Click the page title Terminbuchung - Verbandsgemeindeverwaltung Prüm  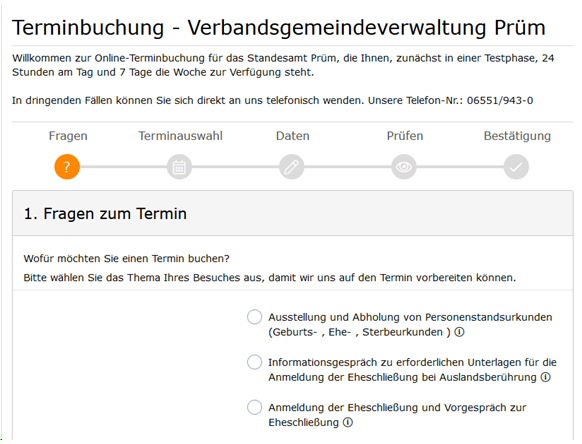279,28
